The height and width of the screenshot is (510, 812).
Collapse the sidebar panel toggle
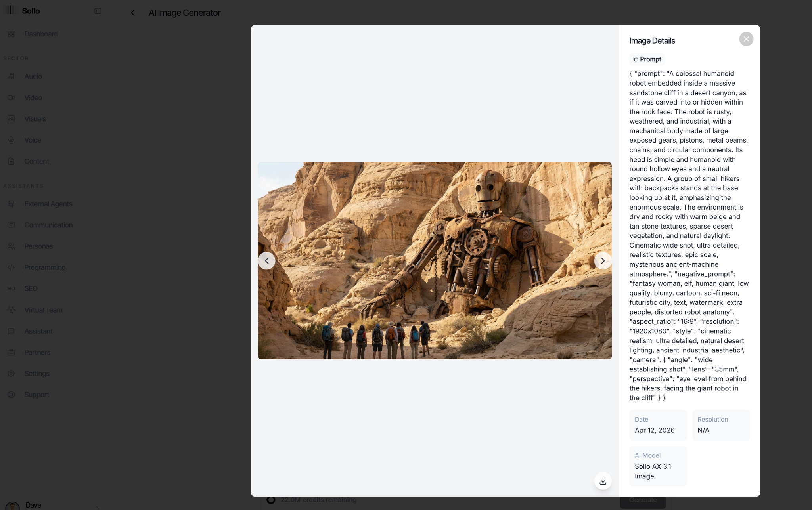98,11
